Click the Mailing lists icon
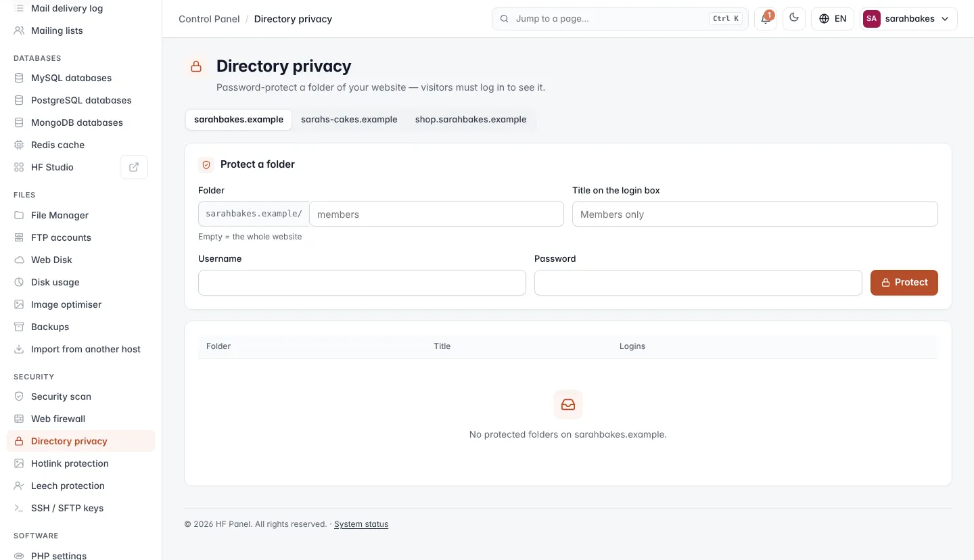 19,30
